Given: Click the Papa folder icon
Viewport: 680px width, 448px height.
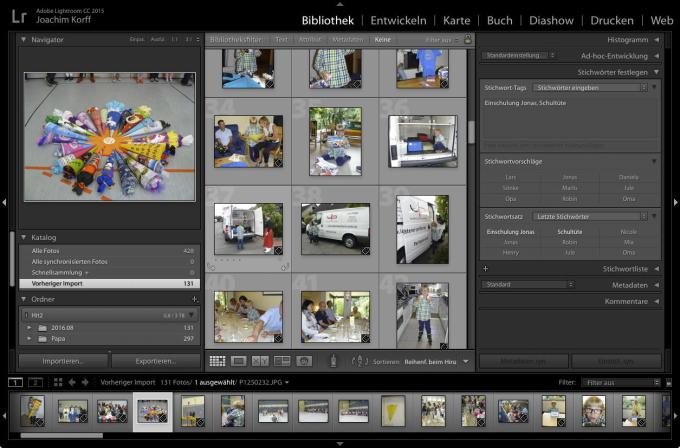Looking at the screenshot, I should click(x=42, y=339).
